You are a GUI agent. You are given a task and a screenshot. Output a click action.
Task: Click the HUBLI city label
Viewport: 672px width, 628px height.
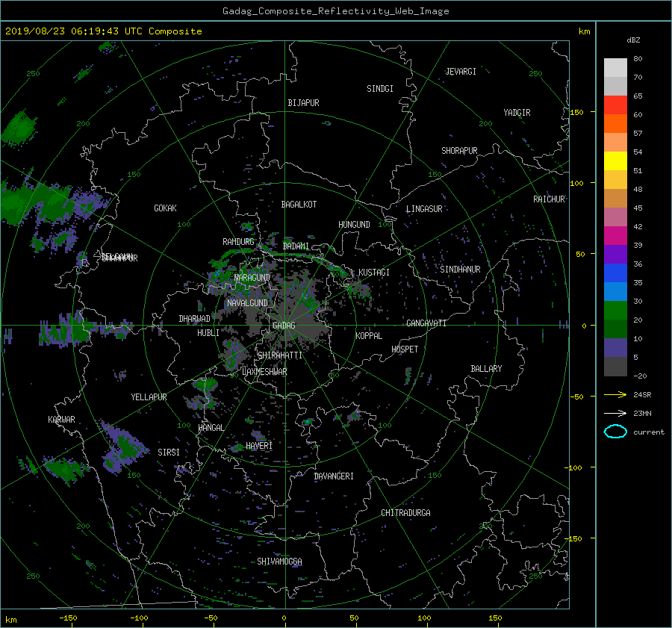[x=208, y=333]
